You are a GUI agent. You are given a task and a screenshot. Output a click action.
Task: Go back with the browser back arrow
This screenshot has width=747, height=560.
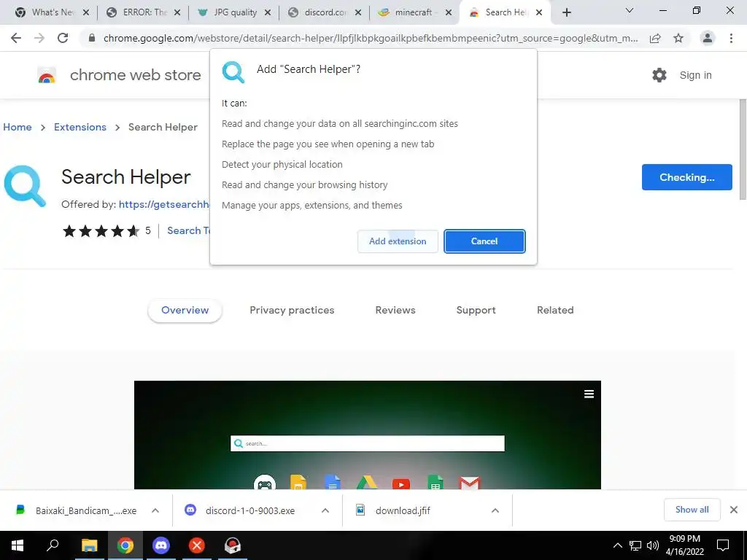coord(16,38)
